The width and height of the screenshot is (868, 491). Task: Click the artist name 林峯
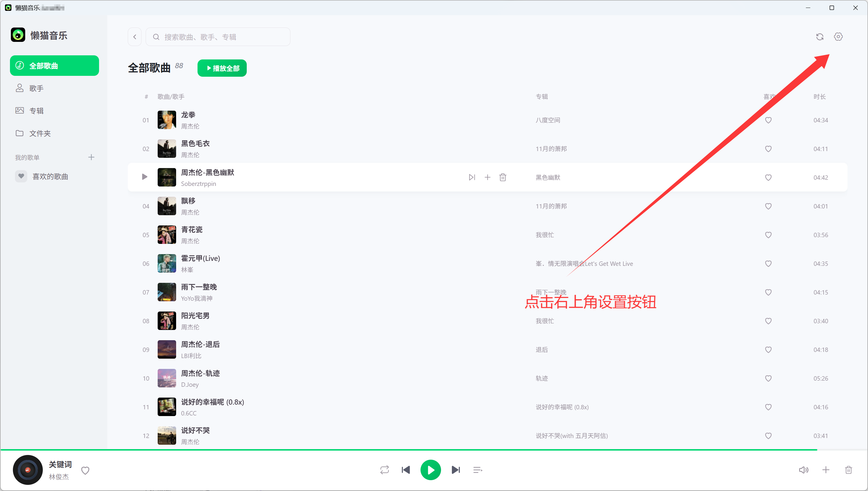coord(187,270)
